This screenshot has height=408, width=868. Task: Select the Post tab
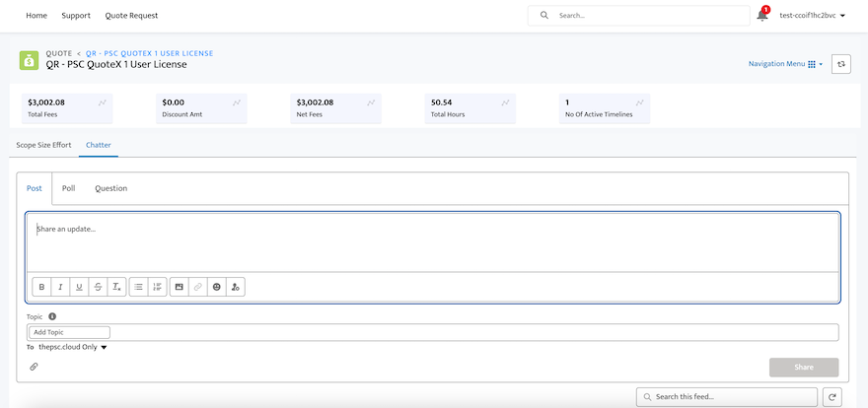tap(35, 188)
